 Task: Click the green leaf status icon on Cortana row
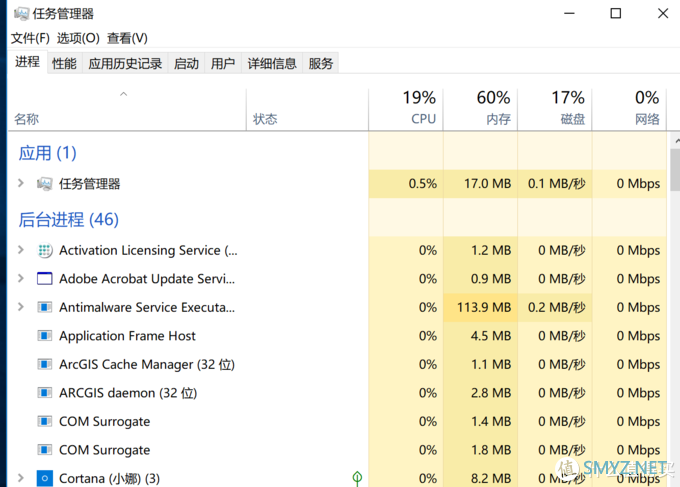coord(357,478)
